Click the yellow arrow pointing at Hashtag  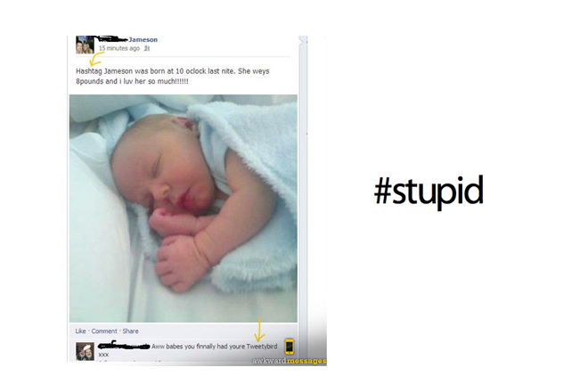point(96,59)
